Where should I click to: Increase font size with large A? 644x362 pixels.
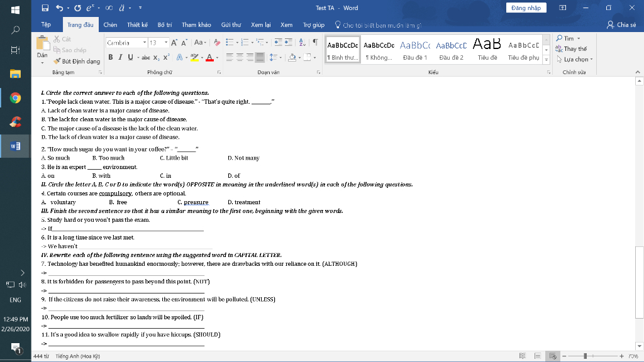click(174, 43)
